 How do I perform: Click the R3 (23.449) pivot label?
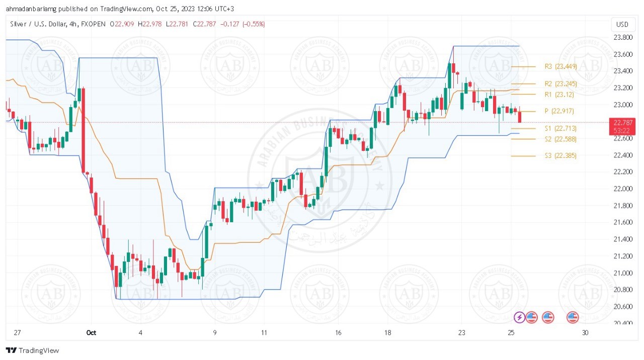click(x=561, y=66)
